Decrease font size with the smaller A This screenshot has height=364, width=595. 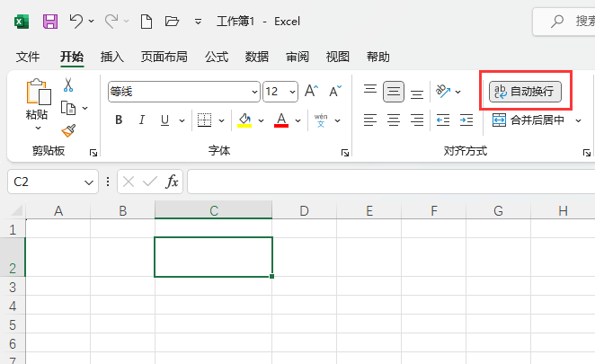[335, 91]
